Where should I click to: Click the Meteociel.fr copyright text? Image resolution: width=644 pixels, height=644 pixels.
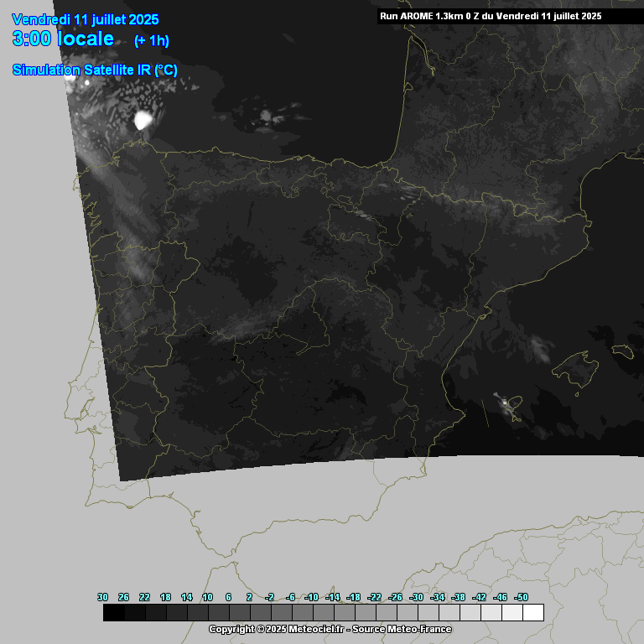click(x=330, y=629)
